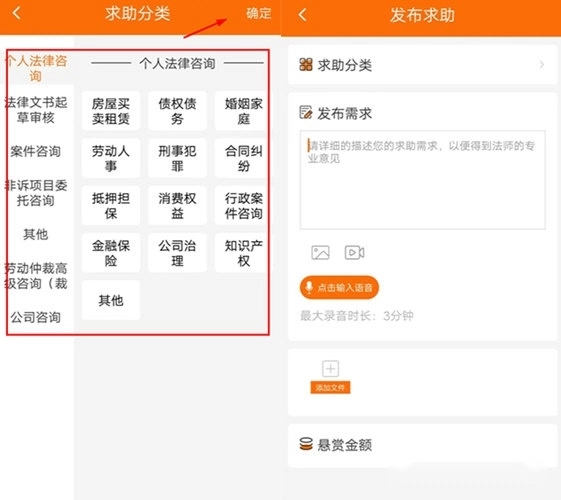The height and width of the screenshot is (500, 561).
Task: Choose 刑事犯罪 subcategory tile
Action: (x=177, y=158)
